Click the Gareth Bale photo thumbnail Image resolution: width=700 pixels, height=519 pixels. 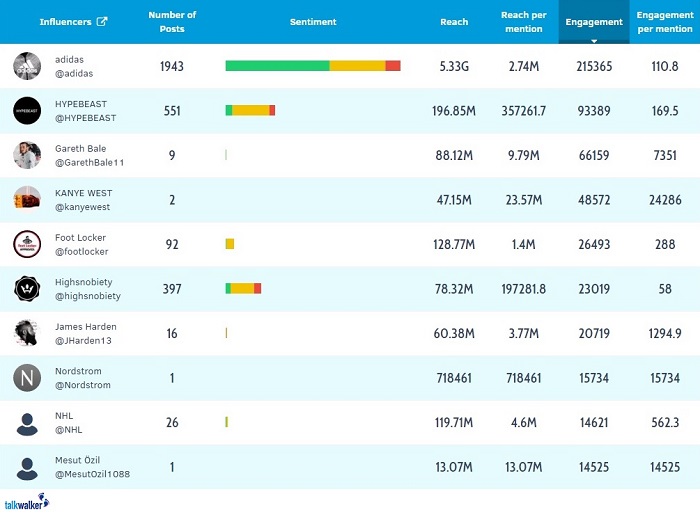coord(27,155)
